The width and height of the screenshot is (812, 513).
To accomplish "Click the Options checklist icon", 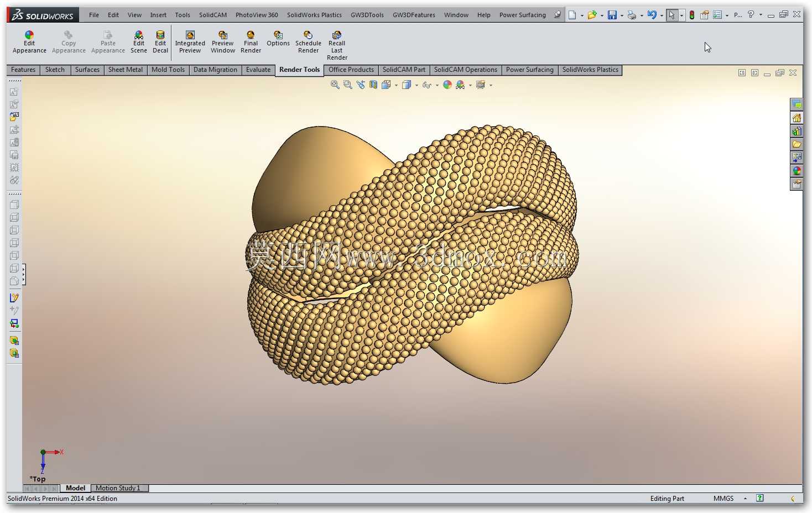I will coord(717,15).
